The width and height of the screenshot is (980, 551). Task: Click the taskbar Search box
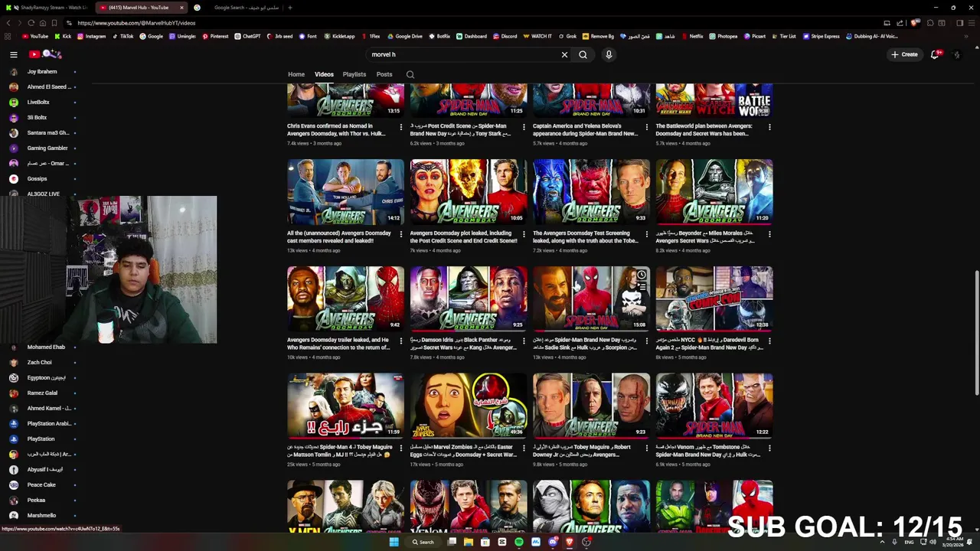(x=423, y=542)
